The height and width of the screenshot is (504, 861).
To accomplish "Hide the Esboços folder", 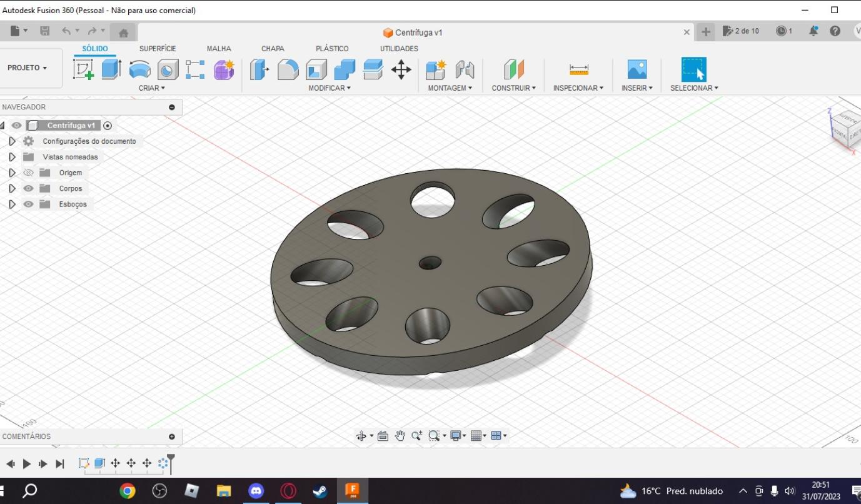I will pos(28,204).
